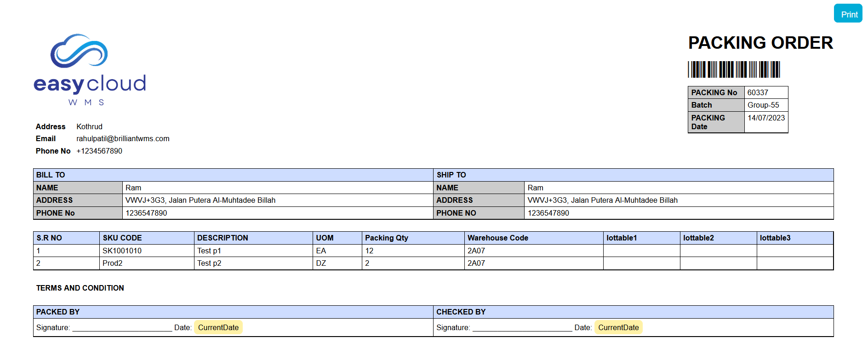Screen dimensions: 868x343
Task: Click the Test p1 description cell
Action: [x=209, y=251]
